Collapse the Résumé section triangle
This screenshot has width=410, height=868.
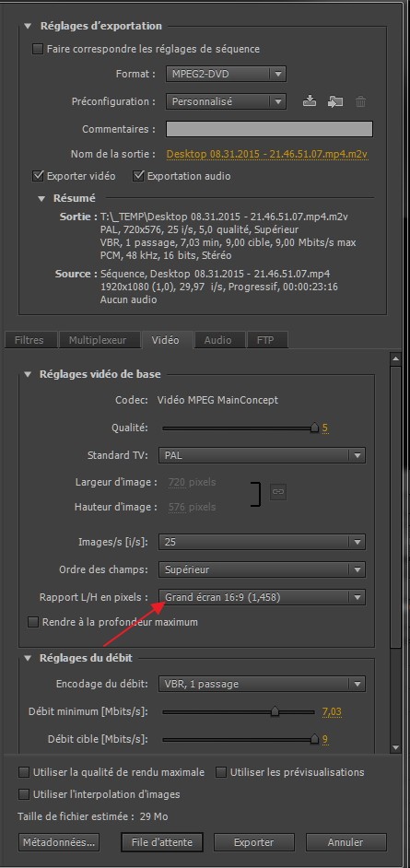pyautogui.click(x=42, y=198)
